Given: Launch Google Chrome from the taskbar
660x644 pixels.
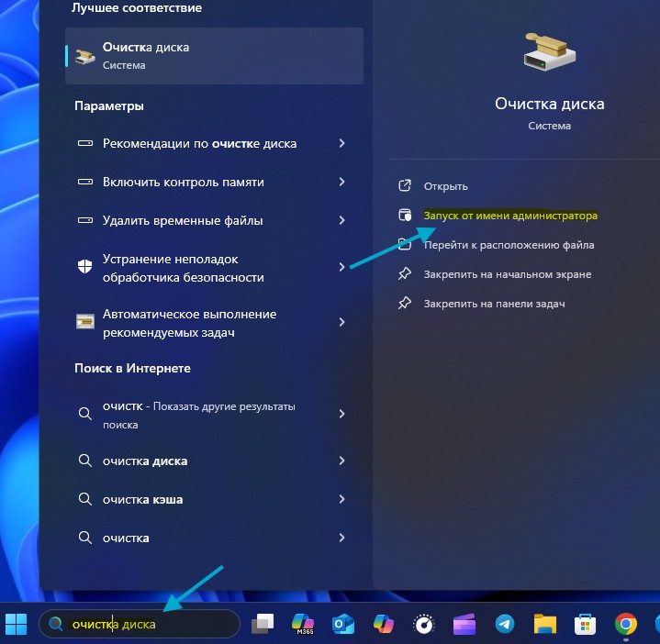Looking at the screenshot, I should 625,624.
